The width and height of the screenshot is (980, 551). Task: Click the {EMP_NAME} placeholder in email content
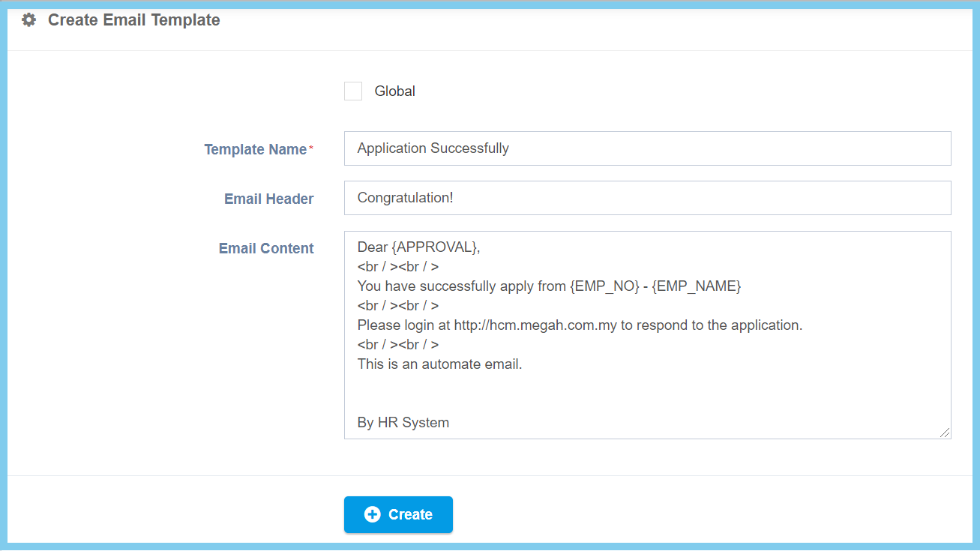coord(696,286)
